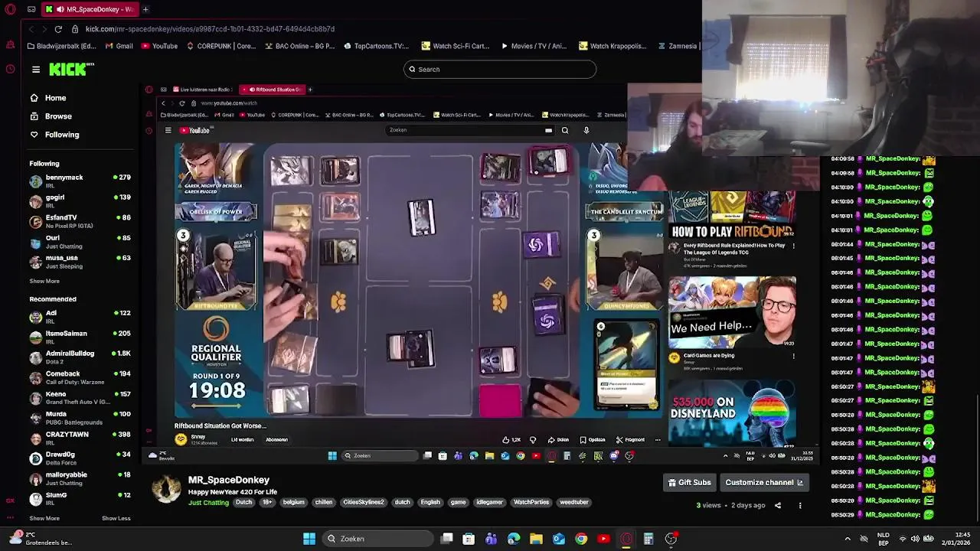This screenshot has width=980, height=551.
Task: Open the Just Chatting category link
Action: pos(208,503)
